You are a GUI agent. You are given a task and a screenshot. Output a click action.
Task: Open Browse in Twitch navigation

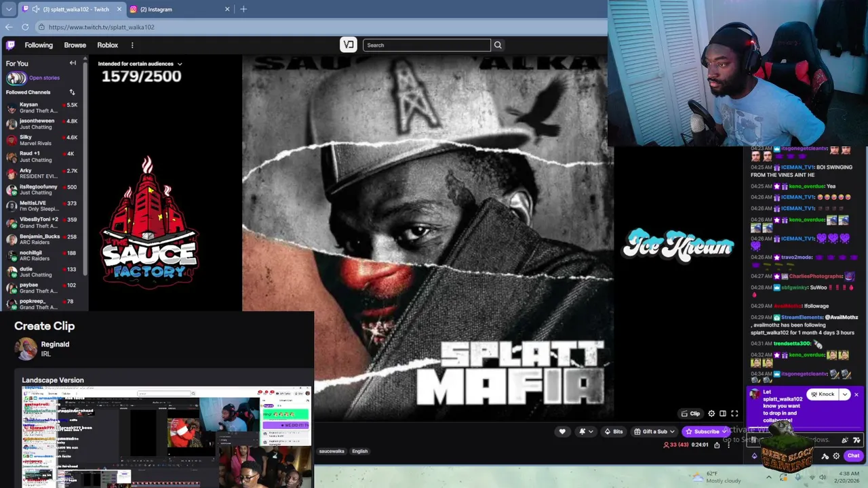click(x=75, y=45)
